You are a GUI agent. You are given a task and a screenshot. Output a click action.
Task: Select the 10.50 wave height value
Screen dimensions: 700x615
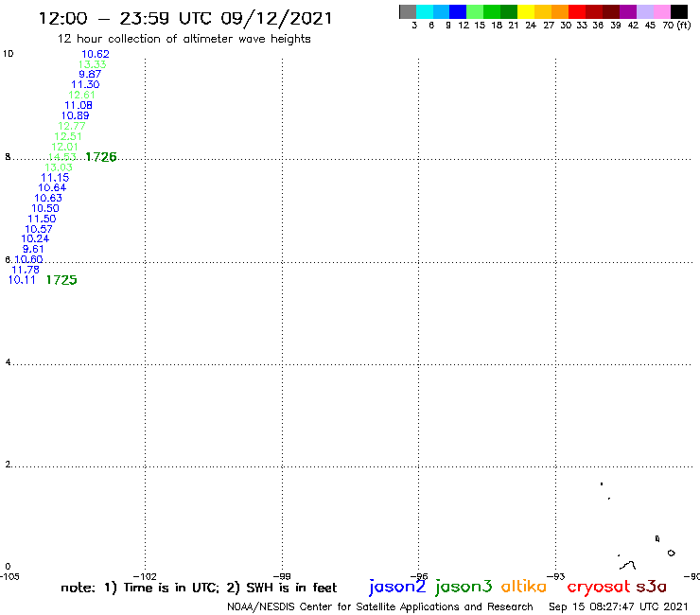(x=45, y=208)
